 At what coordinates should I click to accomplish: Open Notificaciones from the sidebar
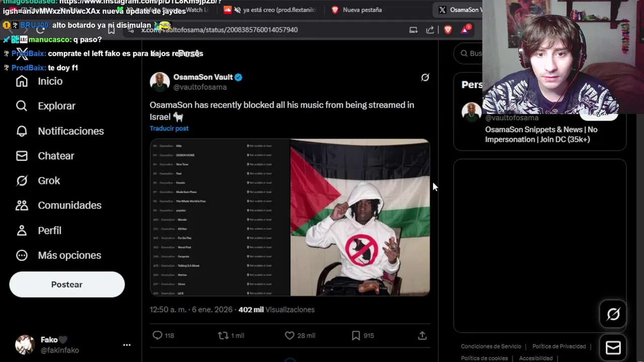[60, 131]
